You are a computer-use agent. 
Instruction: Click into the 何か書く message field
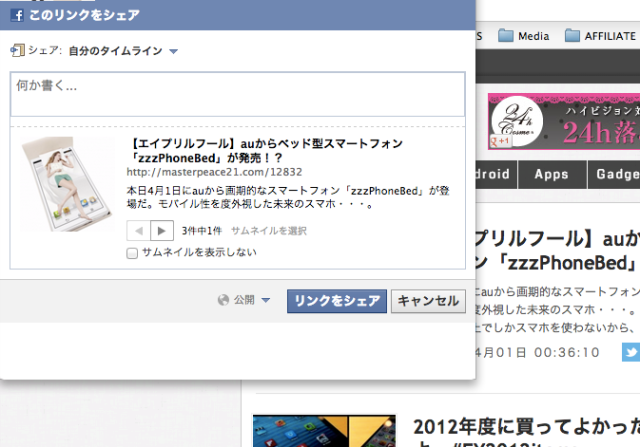(238, 94)
